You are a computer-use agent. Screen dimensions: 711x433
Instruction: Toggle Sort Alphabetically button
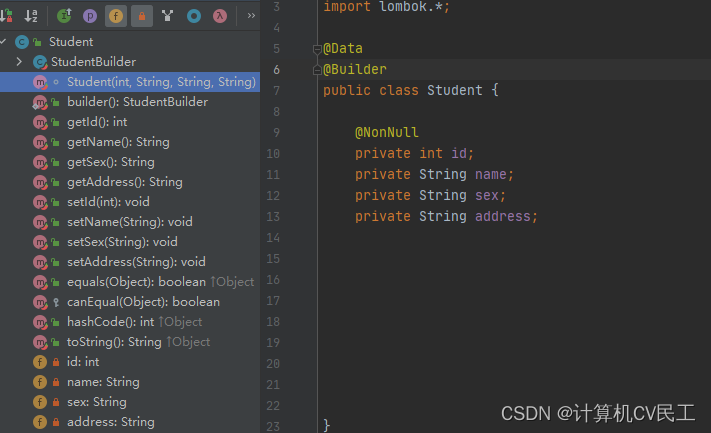pos(31,16)
